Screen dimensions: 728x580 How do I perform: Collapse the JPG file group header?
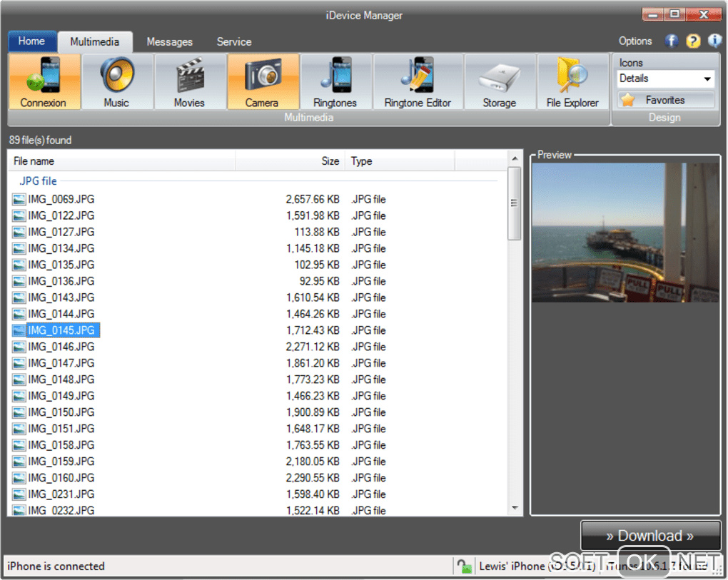[38, 181]
